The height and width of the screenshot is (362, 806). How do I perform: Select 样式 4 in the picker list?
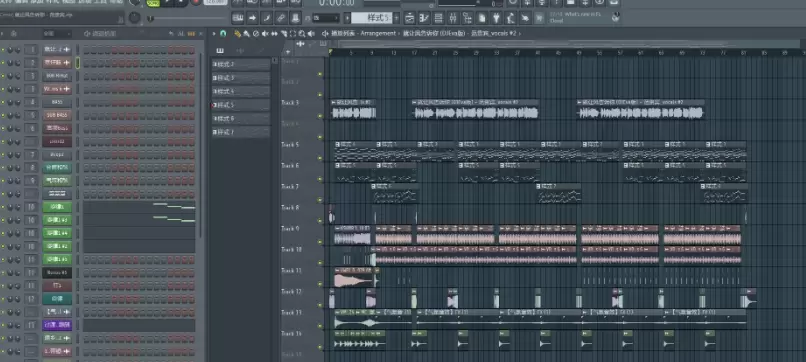(241, 92)
